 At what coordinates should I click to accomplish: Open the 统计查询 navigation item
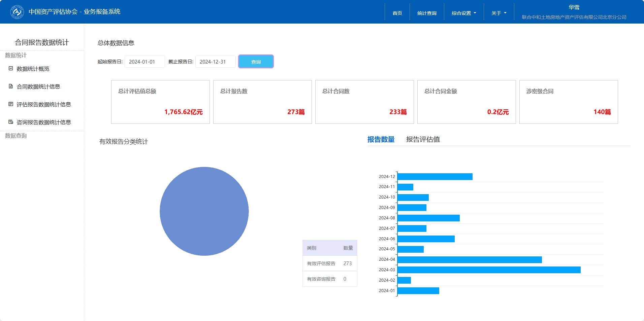click(x=427, y=13)
